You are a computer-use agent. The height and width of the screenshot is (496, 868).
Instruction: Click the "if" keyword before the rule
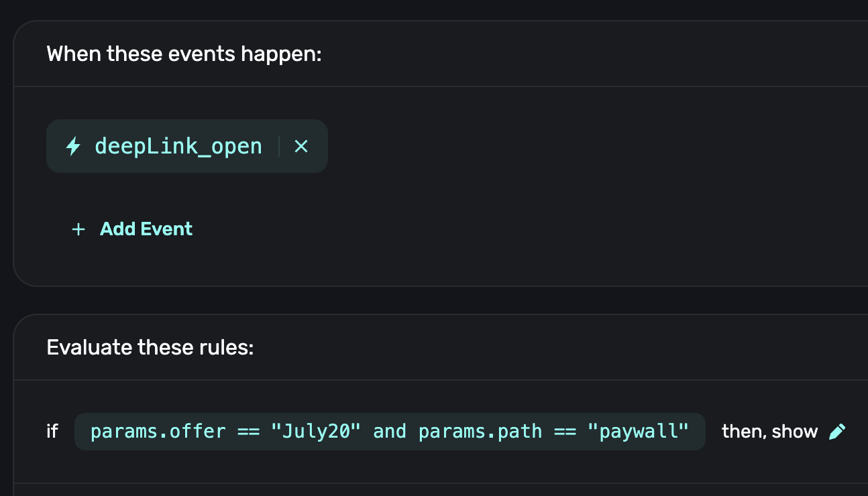coord(52,432)
